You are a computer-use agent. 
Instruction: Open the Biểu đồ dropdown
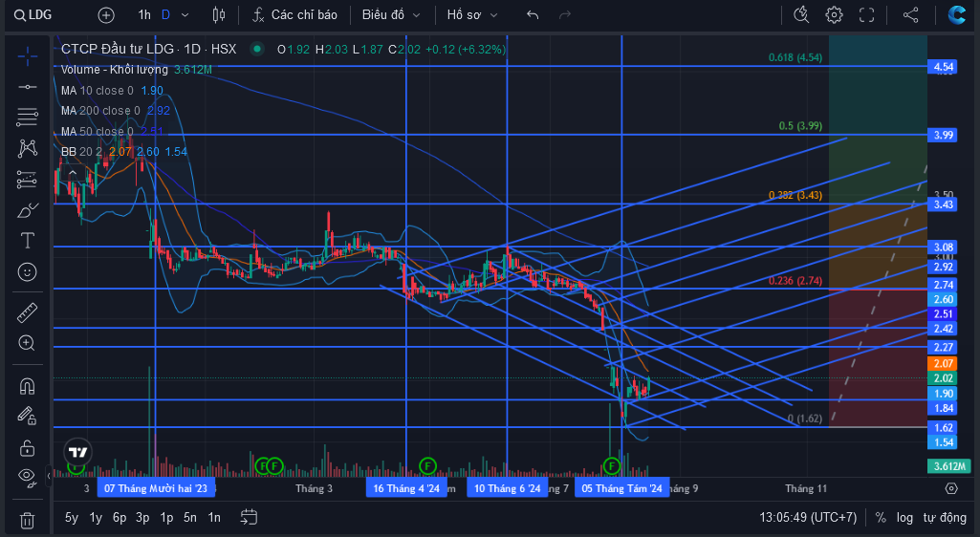391,15
